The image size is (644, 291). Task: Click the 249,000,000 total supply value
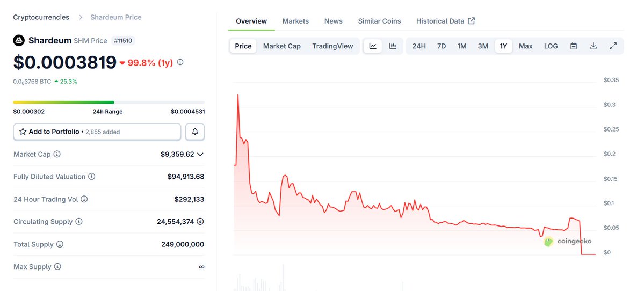pos(183,244)
